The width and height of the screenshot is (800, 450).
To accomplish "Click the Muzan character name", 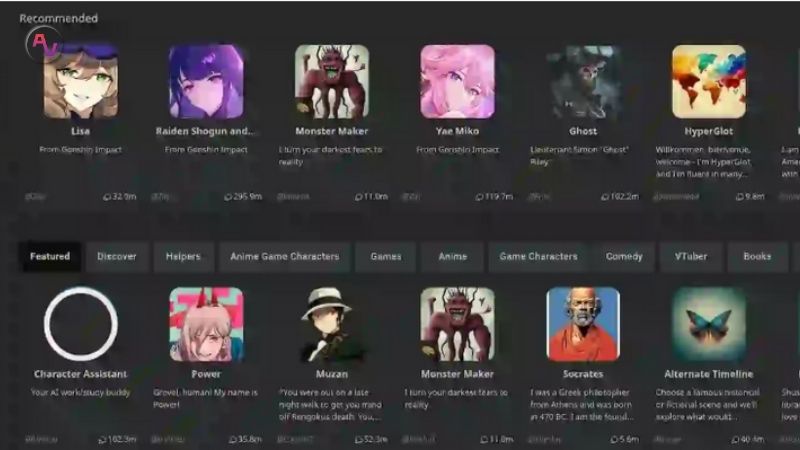I will click(x=332, y=374).
